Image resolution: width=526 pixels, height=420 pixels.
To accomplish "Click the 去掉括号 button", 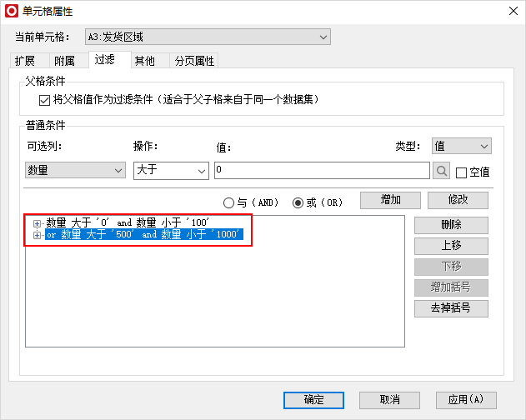I will pyautogui.click(x=451, y=308).
